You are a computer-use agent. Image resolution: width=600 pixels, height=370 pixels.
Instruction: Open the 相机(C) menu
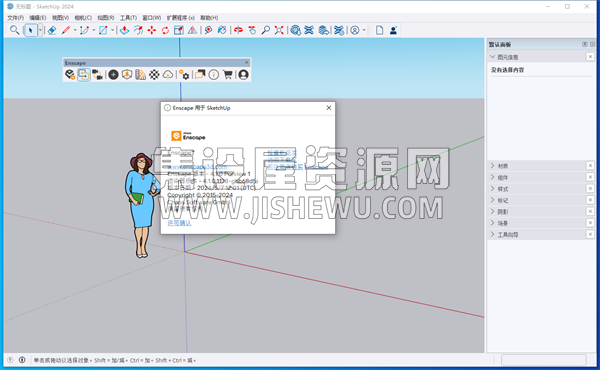pyautogui.click(x=83, y=18)
